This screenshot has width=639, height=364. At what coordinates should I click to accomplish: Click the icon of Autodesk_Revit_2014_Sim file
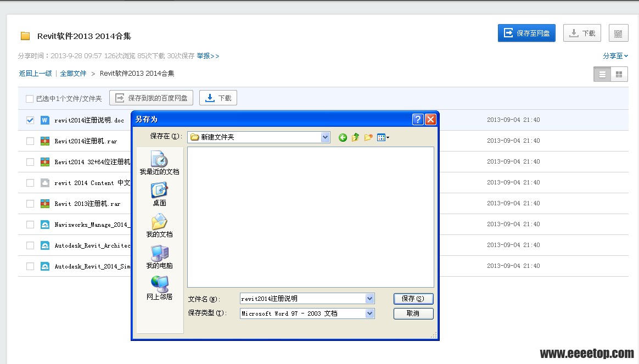[45, 266]
